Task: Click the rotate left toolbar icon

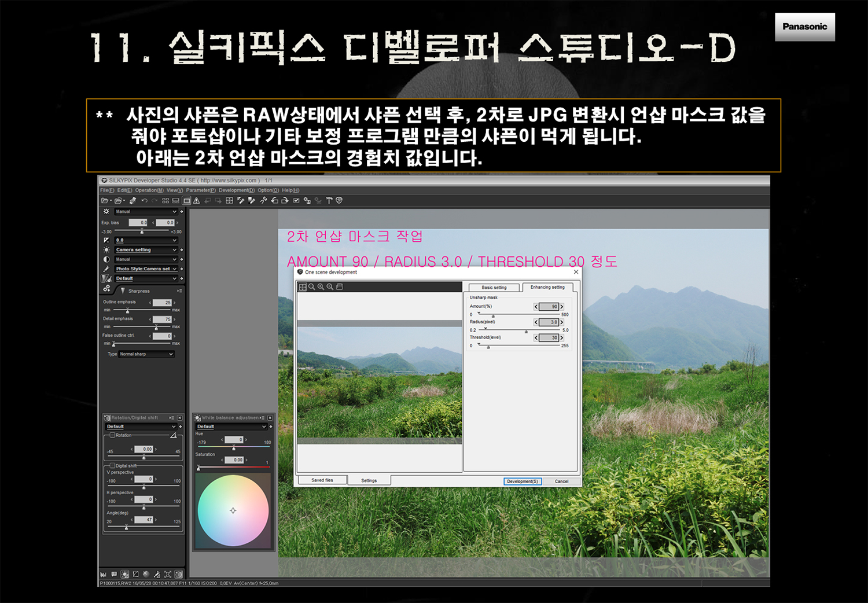Action: 274,201
